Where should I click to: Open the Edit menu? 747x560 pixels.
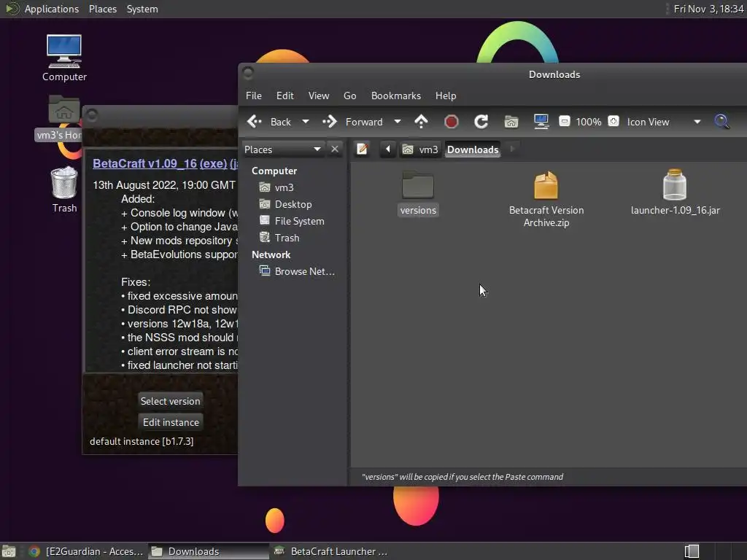[x=285, y=96]
